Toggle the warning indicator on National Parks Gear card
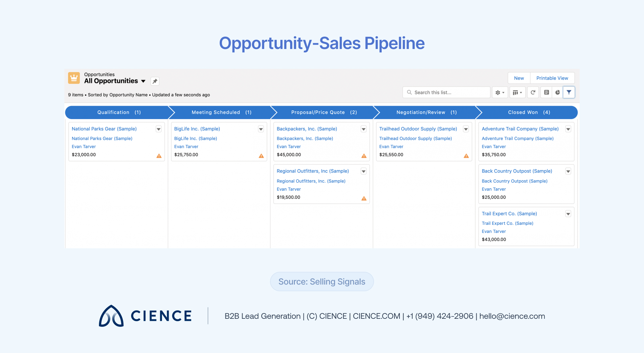 click(159, 156)
